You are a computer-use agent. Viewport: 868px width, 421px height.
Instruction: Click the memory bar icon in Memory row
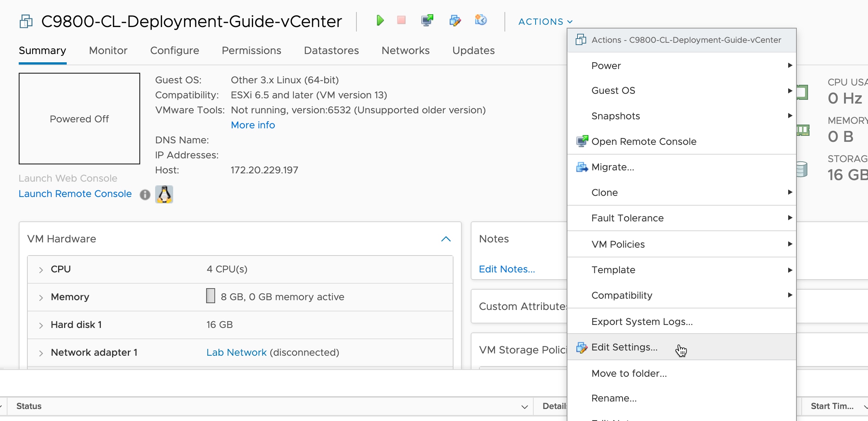tap(211, 296)
